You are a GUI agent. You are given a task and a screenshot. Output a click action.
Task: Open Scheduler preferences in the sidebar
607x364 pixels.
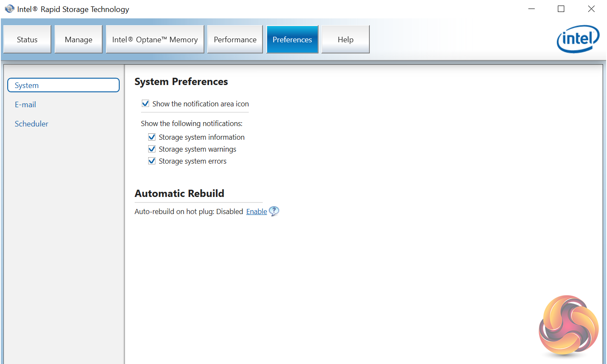tap(32, 123)
